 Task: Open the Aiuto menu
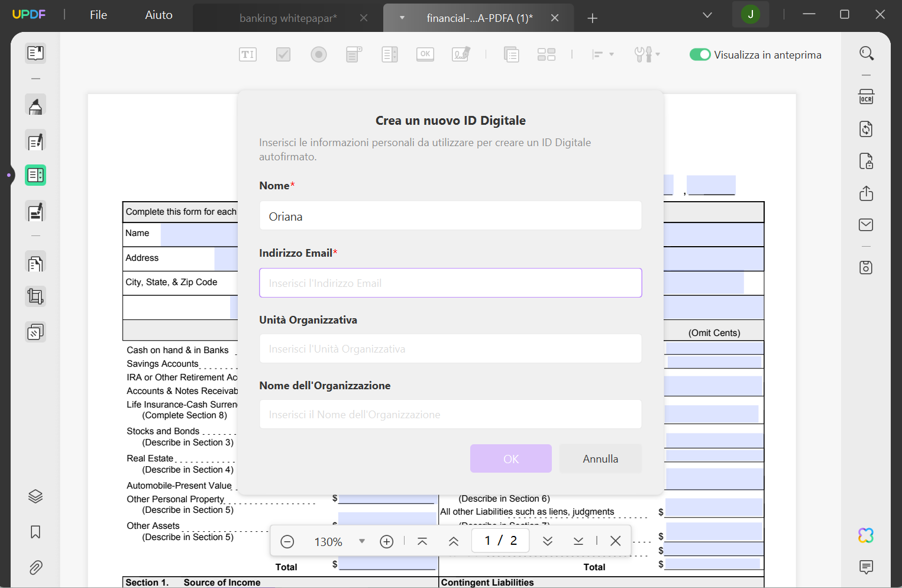(159, 15)
